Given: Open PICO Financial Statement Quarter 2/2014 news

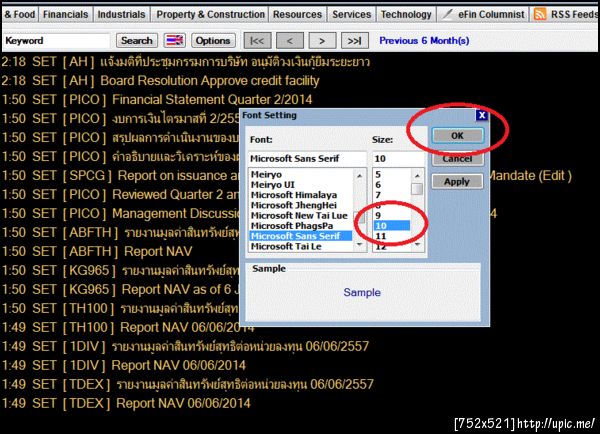Looking at the screenshot, I should (157, 100).
